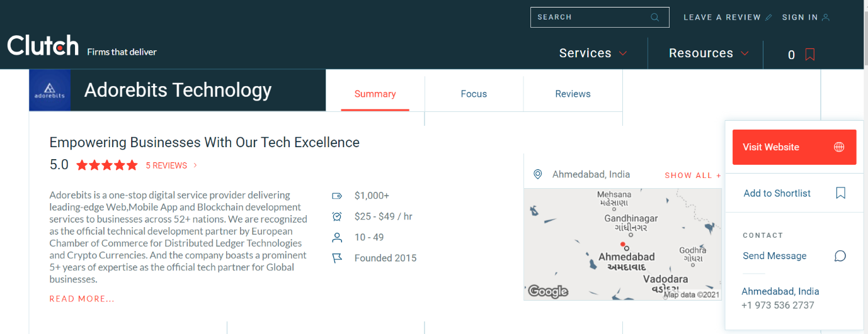
Task: Click chevron next to 5 Reviews
Action: tap(195, 165)
